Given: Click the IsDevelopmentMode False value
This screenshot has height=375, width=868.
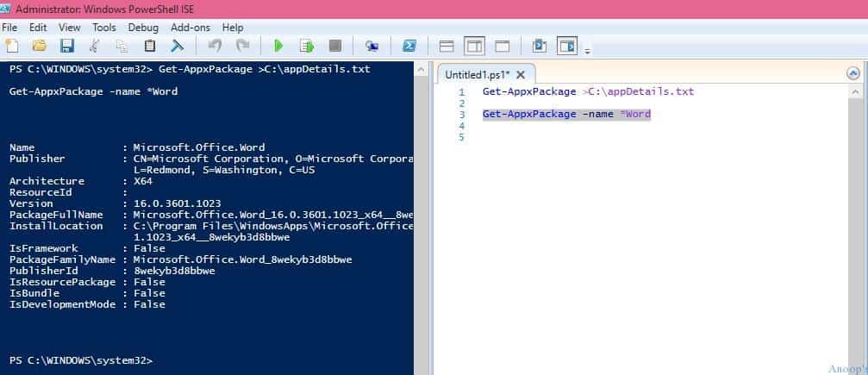Looking at the screenshot, I should pos(149,304).
